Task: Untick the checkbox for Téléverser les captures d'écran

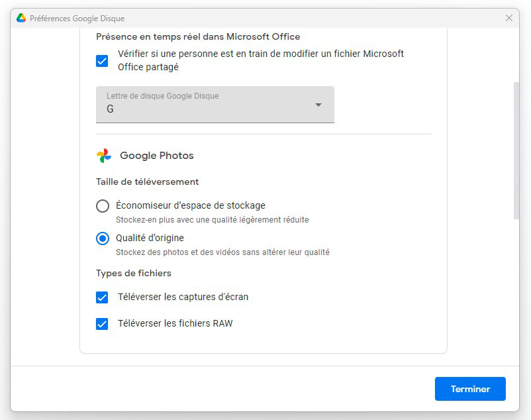Action: (x=102, y=297)
